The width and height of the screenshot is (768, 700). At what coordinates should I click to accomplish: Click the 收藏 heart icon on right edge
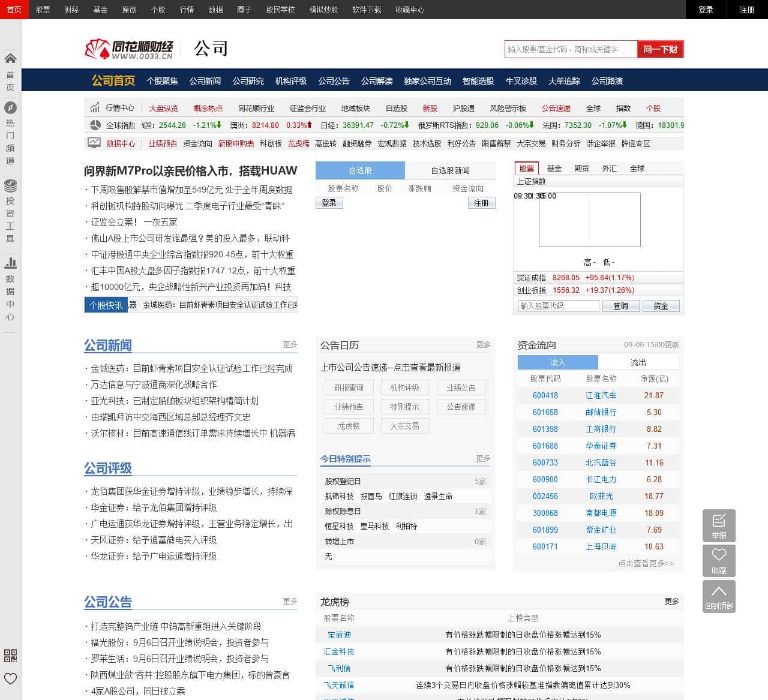[719, 561]
